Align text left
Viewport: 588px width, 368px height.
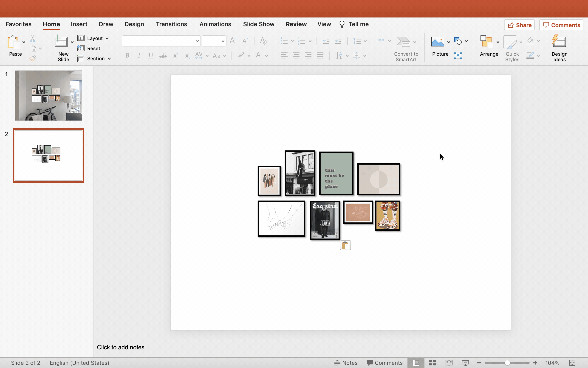[x=284, y=55]
